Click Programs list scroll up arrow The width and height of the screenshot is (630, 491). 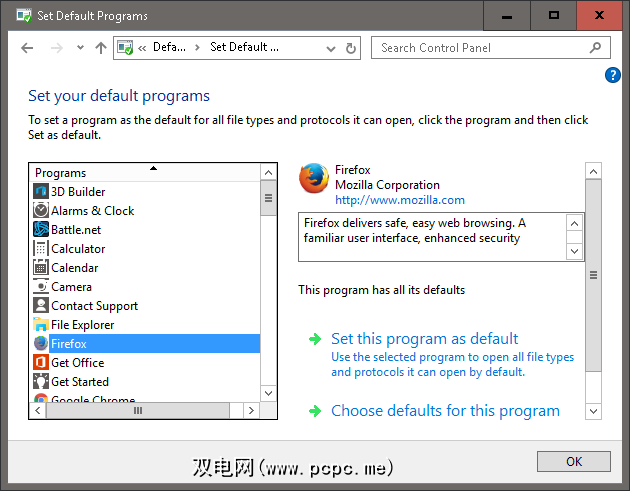tap(268, 172)
